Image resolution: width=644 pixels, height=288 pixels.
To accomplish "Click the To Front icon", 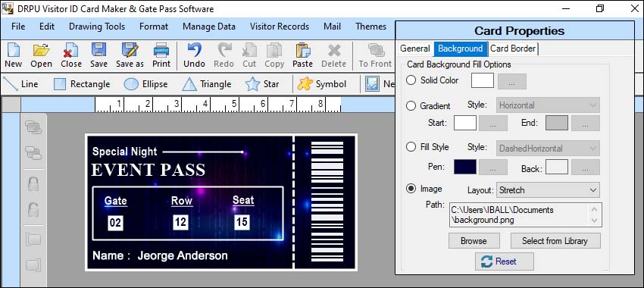I will click(375, 55).
